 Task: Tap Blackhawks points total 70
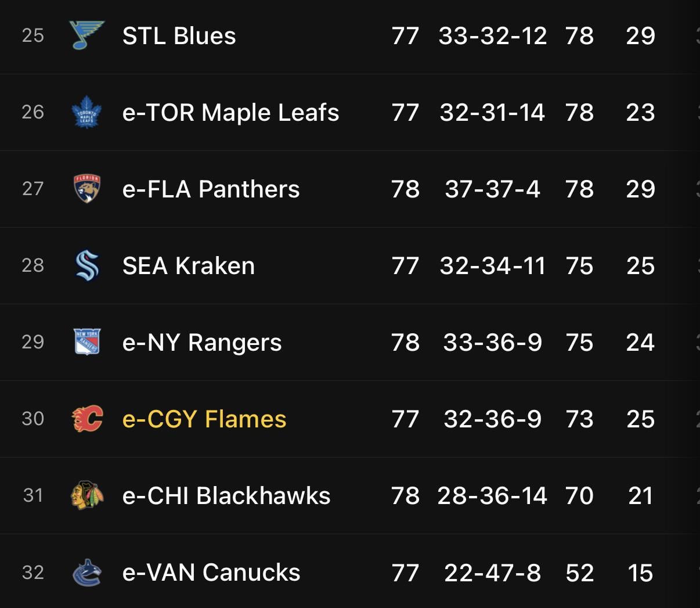tap(579, 496)
